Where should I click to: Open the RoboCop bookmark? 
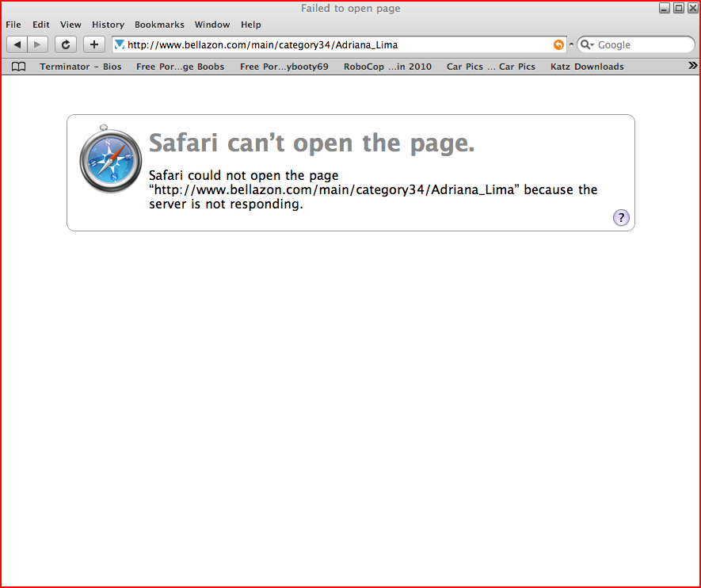pyautogui.click(x=387, y=67)
